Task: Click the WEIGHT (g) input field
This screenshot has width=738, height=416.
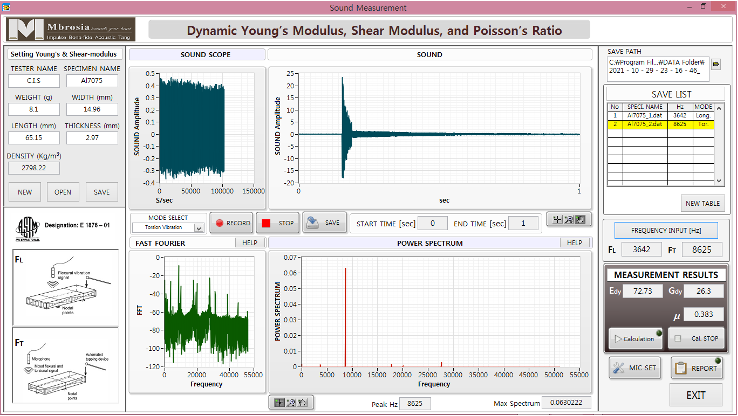Action: 34,110
